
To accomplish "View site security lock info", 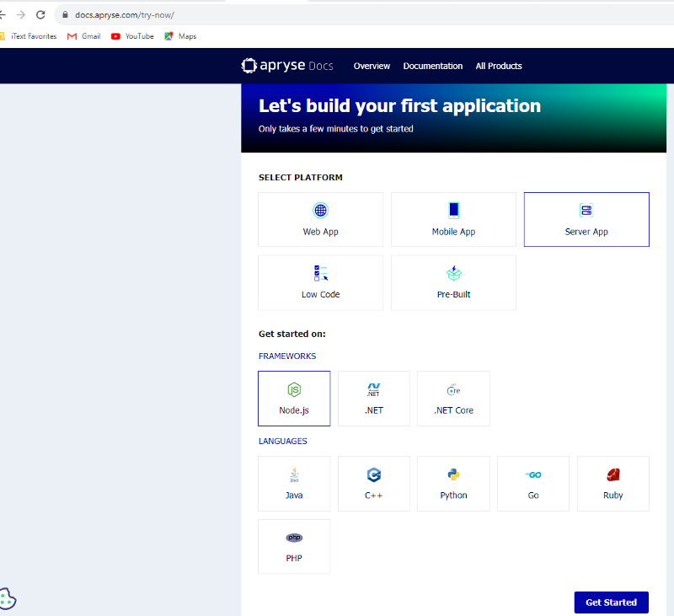I will [x=65, y=14].
